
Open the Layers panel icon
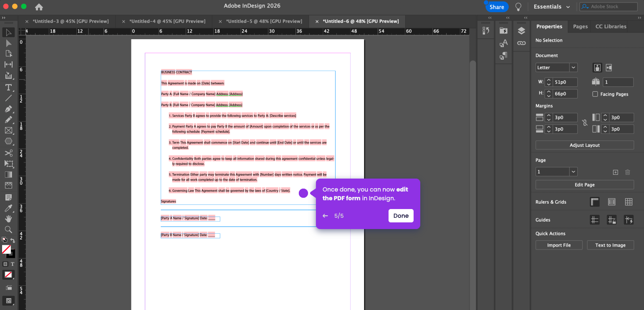coord(521,31)
